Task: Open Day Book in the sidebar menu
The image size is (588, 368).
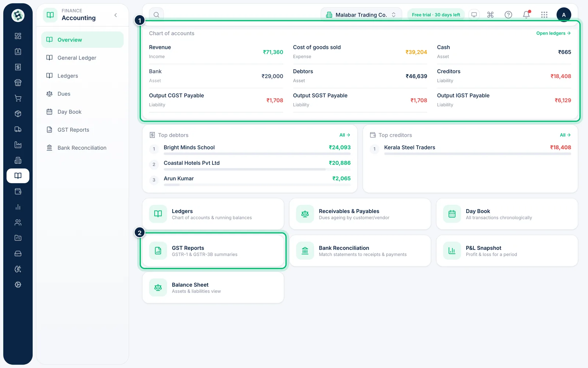Action: (82, 112)
